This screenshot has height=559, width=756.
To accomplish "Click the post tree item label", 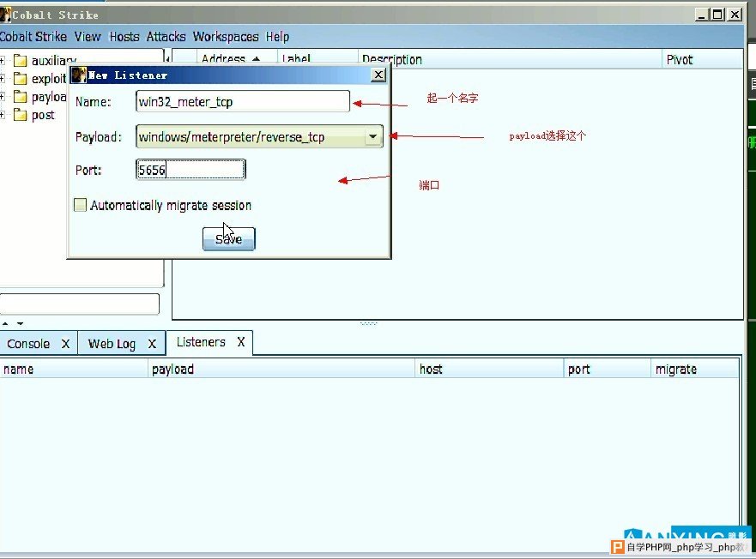I will (x=43, y=115).
